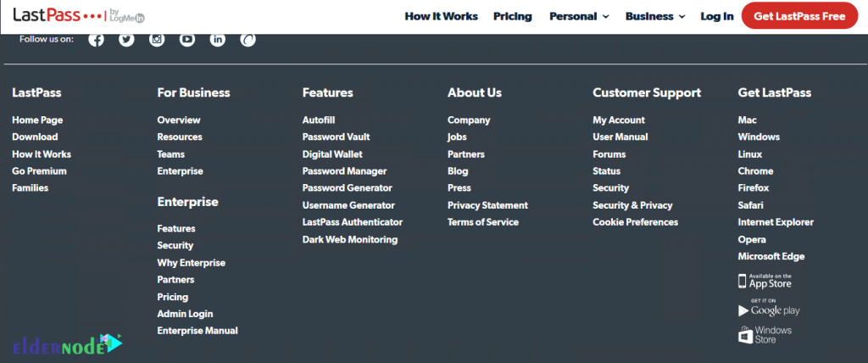Open the Press link
868x363 pixels.
[x=459, y=188]
